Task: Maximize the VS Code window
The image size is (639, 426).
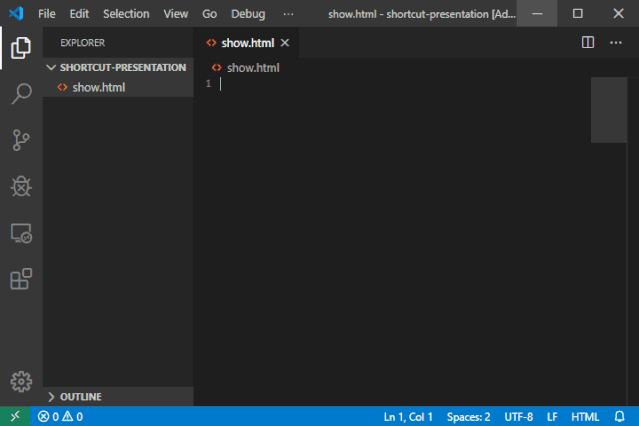Action: pyautogui.click(x=577, y=13)
